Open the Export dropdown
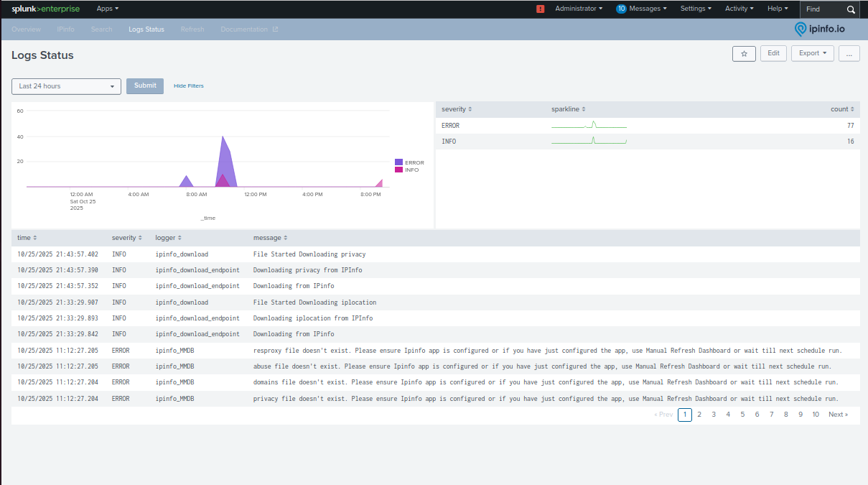 point(812,53)
